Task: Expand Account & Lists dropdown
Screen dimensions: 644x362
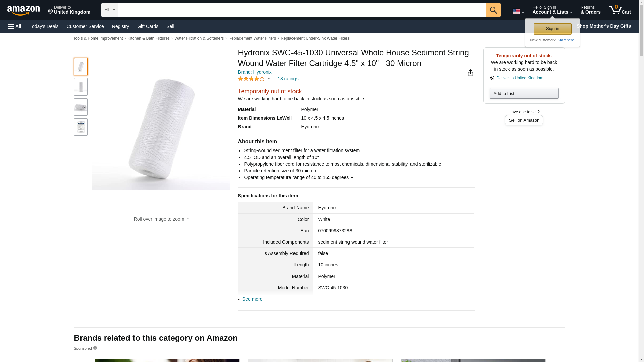Action: [552, 10]
